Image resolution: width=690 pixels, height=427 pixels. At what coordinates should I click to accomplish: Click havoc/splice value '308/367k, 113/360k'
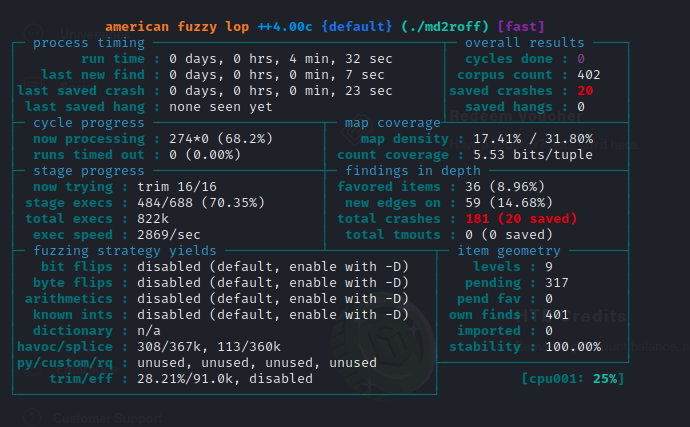tap(209, 347)
